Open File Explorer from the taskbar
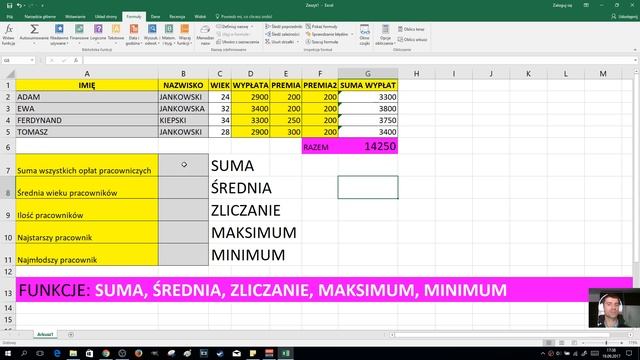The height and width of the screenshot is (360, 640). pos(73,353)
